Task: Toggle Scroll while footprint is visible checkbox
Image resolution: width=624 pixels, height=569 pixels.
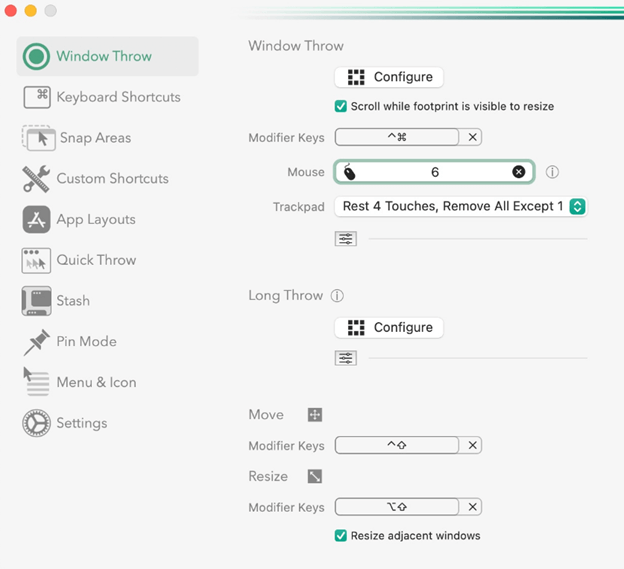Action: point(341,106)
